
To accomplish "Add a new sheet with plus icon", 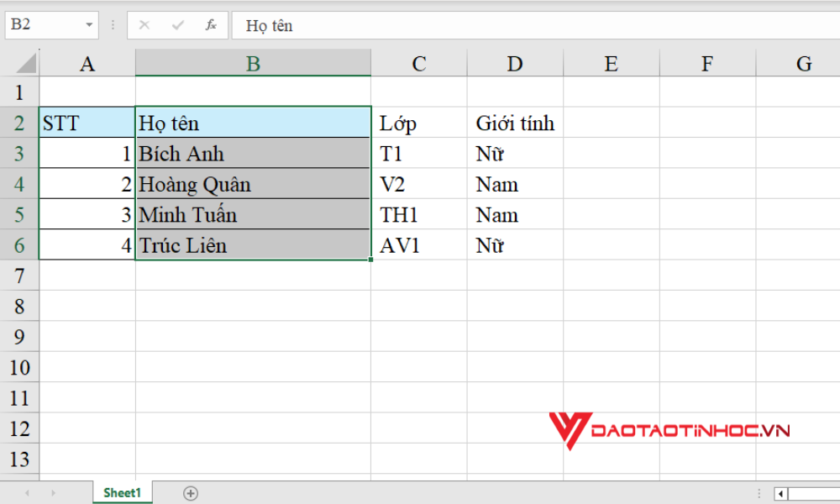I will (x=191, y=493).
